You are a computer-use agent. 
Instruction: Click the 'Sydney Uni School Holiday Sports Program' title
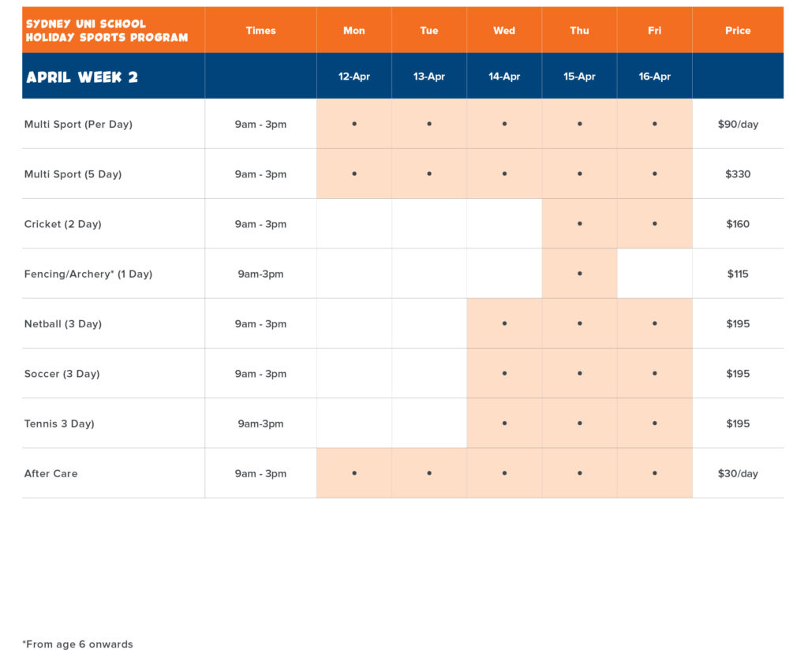pyautogui.click(x=107, y=31)
